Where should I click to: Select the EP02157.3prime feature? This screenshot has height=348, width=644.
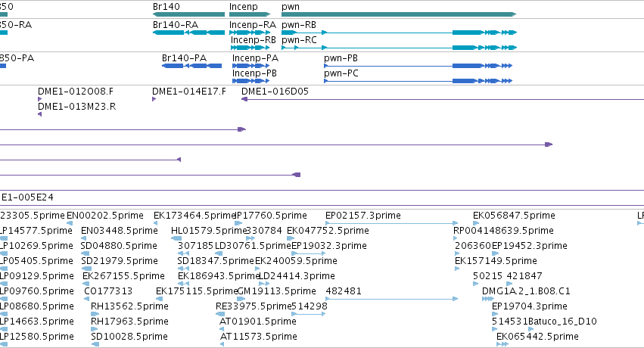[391, 223]
